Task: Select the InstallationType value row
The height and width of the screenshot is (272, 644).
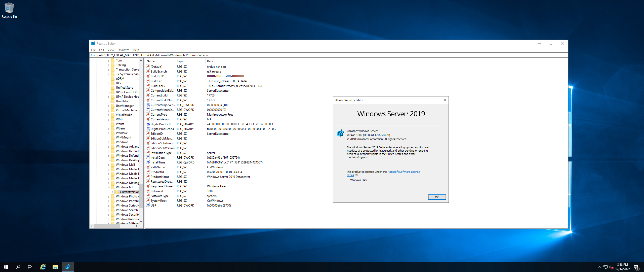Action: click(211, 153)
